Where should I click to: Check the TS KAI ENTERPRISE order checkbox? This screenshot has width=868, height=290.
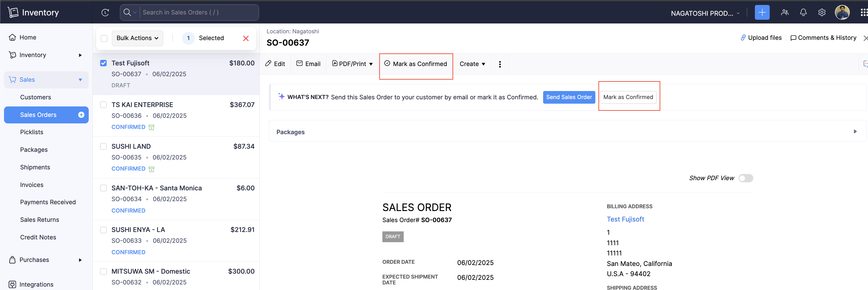point(104,105)
